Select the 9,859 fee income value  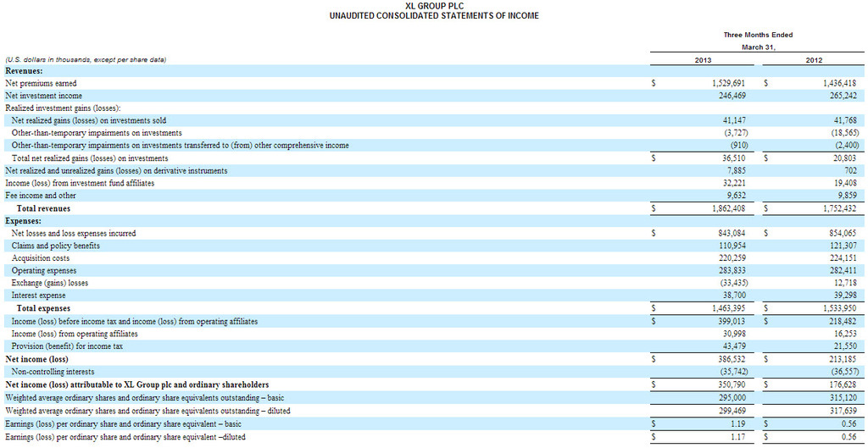click(x=849, y=196)
